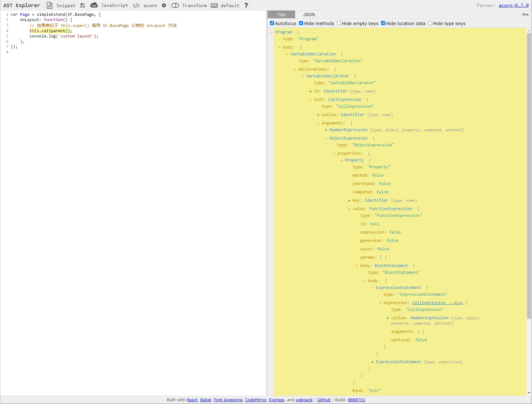Expand the callee MemberExpression node
Image resolution: width=532 pixels, height=404 pixels.
(388, 318)
